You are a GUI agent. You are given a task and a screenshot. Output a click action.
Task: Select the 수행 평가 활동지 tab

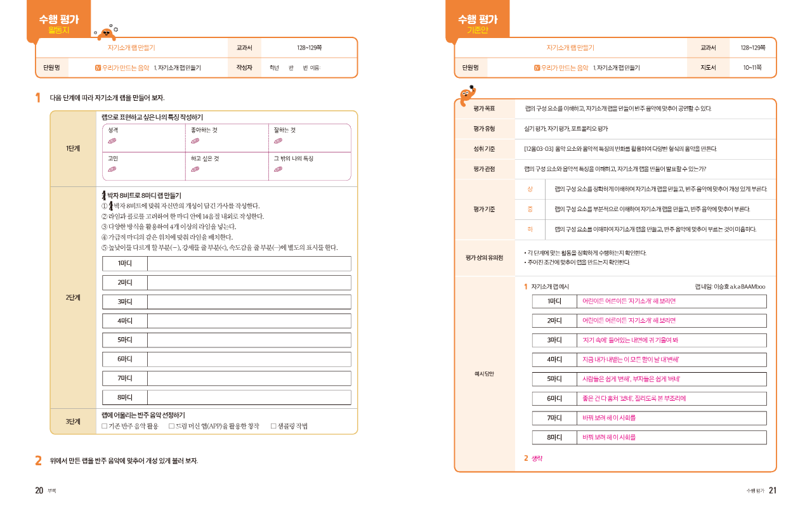pos(59,22)
